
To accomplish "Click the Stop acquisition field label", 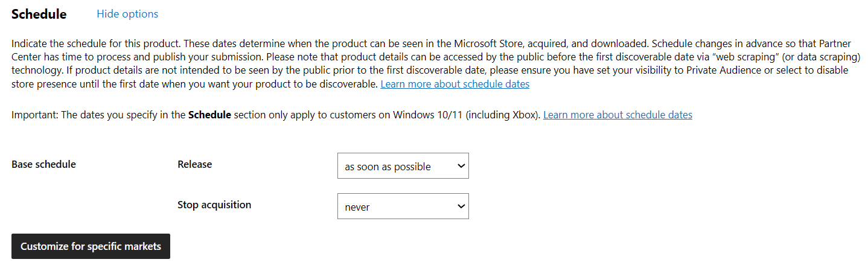I will coord(214,205).
